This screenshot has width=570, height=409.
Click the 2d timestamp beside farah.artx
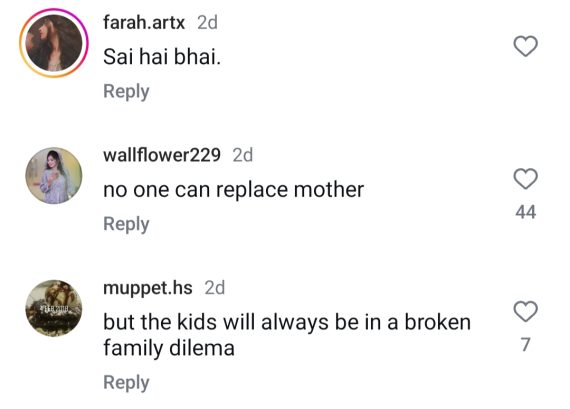pyautogui.click(x=207, y=23)
